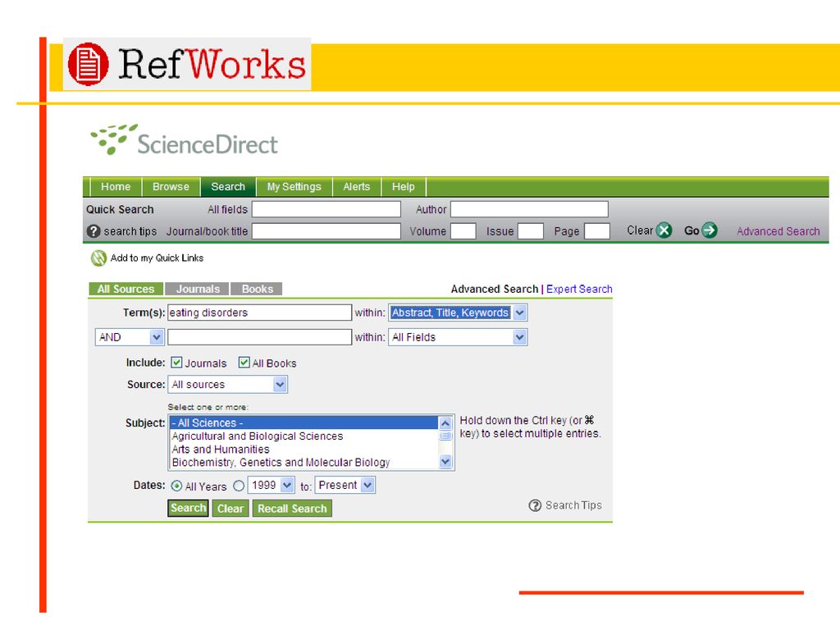Switch to the All Sources tab
840x630 pixels.
click(x=126, y=290)
